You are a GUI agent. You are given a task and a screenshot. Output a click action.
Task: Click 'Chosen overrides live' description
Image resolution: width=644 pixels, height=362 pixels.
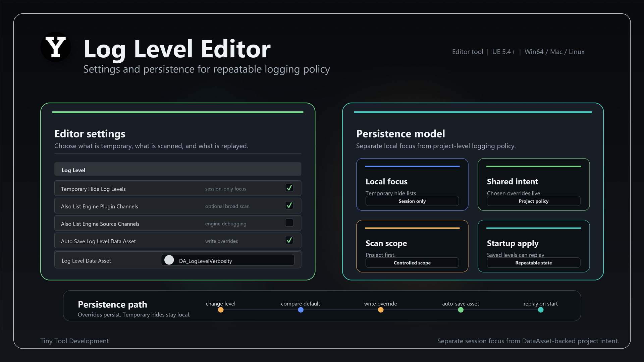[514, 193]
